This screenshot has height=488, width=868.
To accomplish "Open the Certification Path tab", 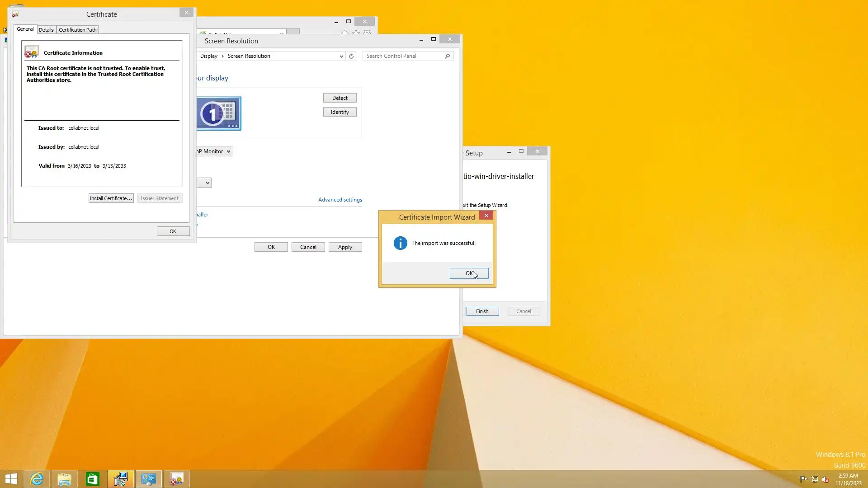I will tap(77, 30).
